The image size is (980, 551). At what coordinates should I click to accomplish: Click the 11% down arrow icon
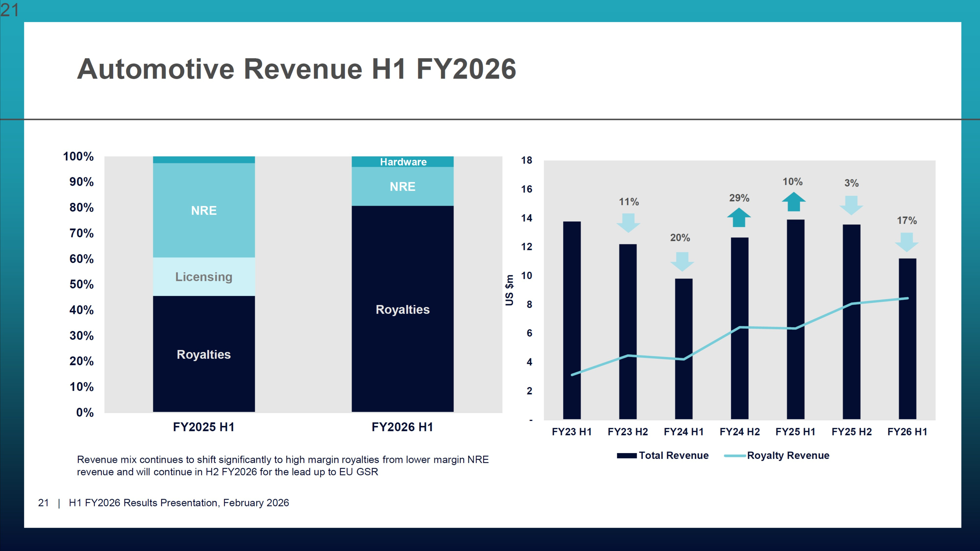pos(628,222)
